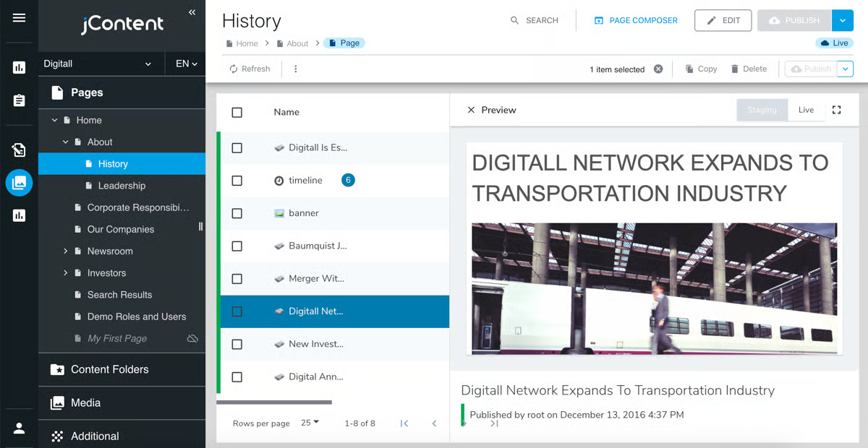The height and width of the screenshot is (448, 868).
Task: Open the Digitall site dropdown
Action: click(x=98, y=64)
